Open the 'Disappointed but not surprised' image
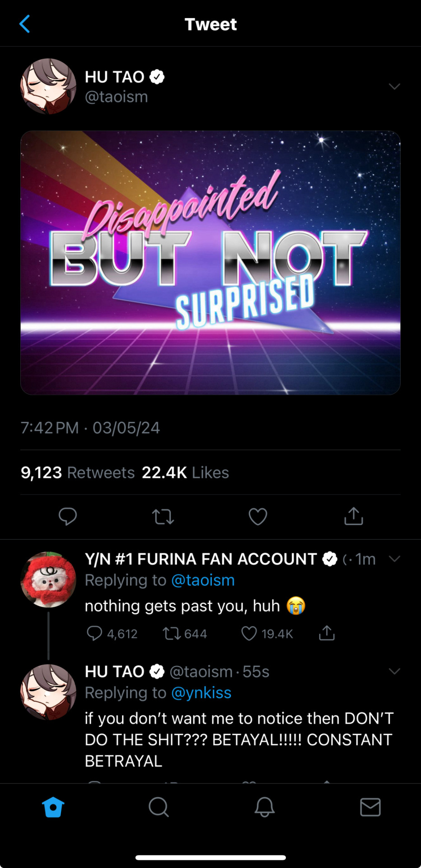Viewport: 421px width, 868px height. (210, 263)
